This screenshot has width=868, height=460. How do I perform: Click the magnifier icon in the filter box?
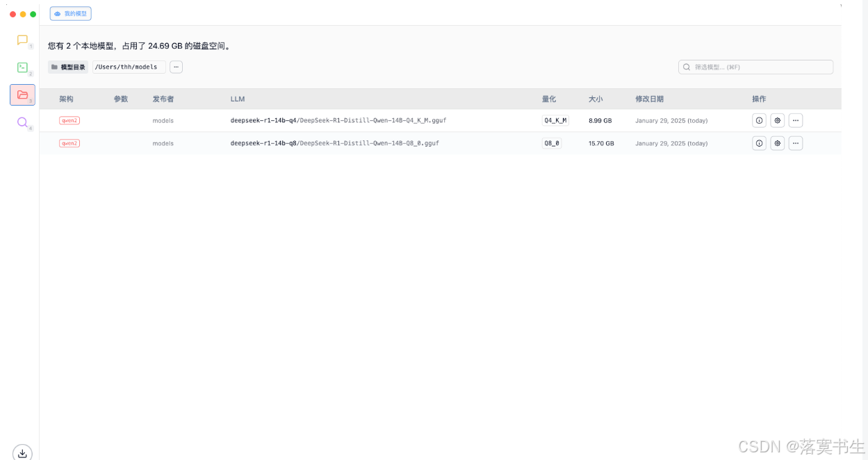tap(687, 67)
